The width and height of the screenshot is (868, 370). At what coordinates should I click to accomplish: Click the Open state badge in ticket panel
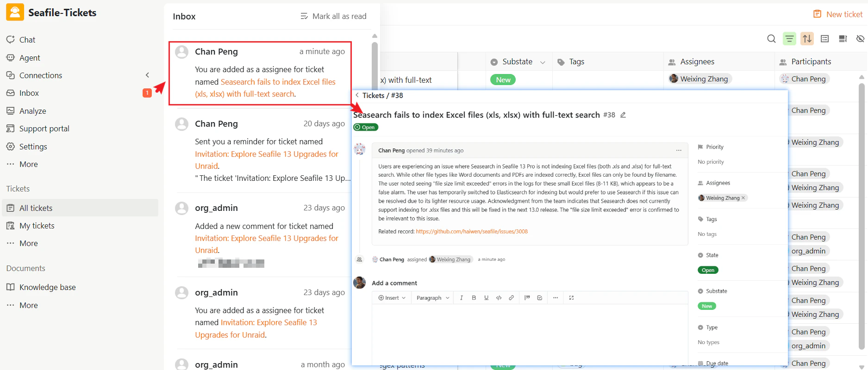tap(708, 270)
